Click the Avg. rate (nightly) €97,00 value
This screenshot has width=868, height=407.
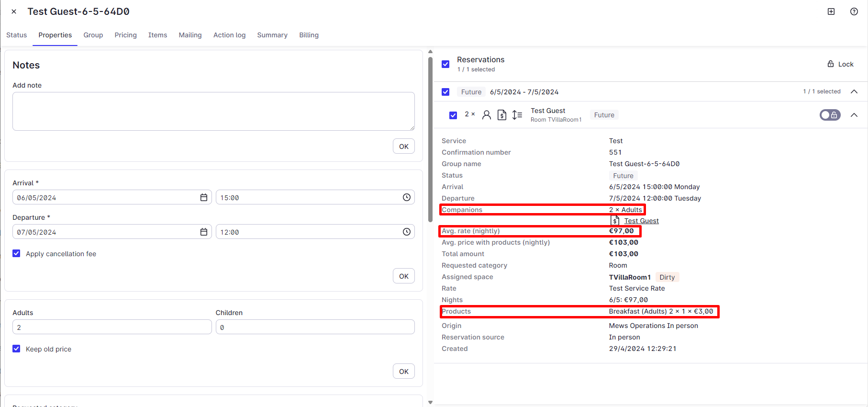(x=621, y=231)
